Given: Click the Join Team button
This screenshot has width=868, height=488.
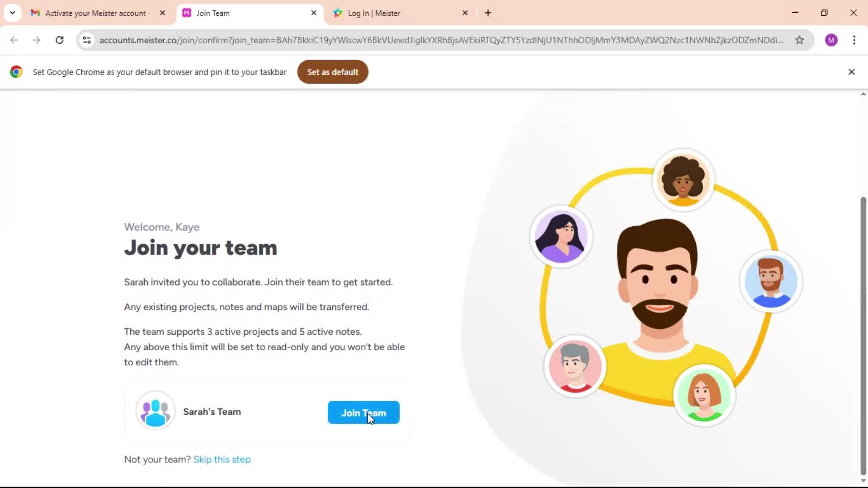Looking at the screenshot, I should click(x=363, y=413).
